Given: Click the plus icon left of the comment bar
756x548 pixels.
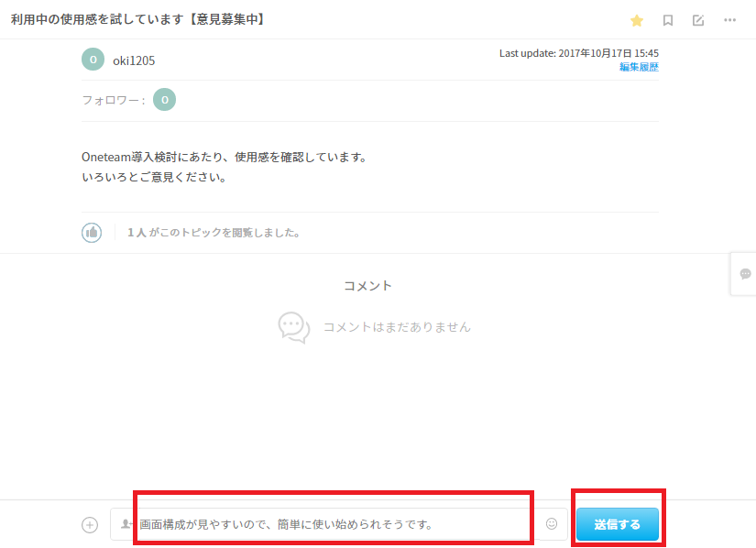Looking at the screenshot, I should 89,524.
